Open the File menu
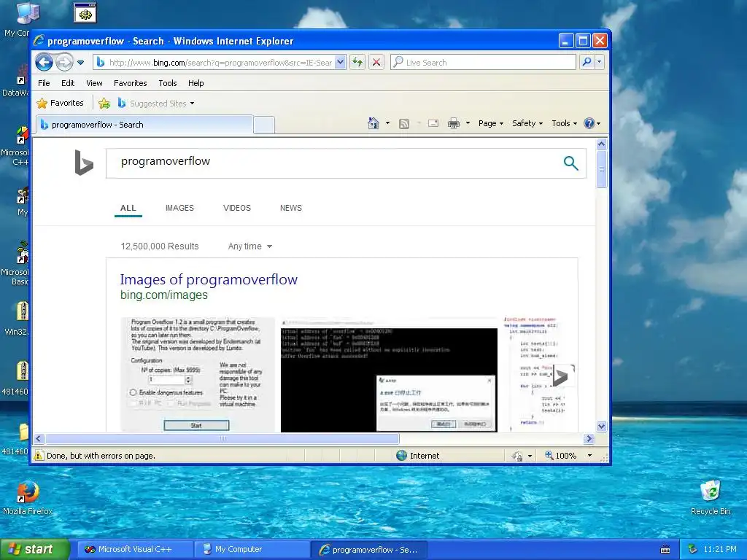The width and height of the screenshot is (747, 560). pyautogui.click(x=44, y=83)
